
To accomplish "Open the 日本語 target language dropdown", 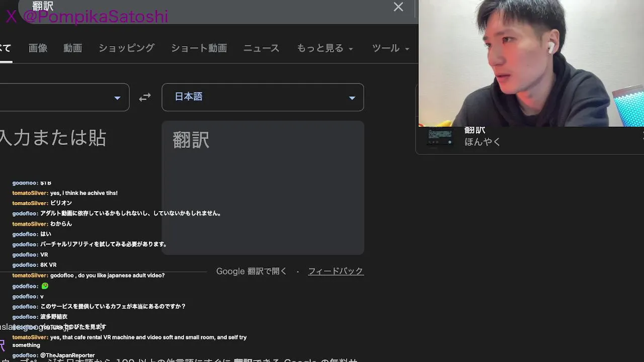I will point(263,97).
